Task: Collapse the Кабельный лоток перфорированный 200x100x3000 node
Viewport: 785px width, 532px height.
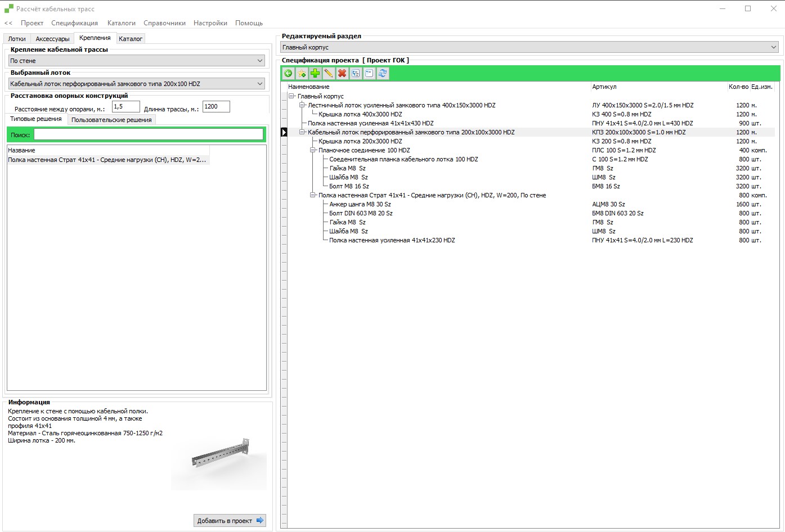Action: pos(302,132)
